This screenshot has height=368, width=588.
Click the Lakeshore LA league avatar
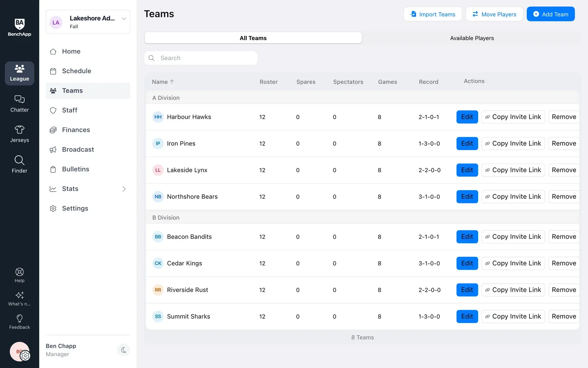coord(56,22)
